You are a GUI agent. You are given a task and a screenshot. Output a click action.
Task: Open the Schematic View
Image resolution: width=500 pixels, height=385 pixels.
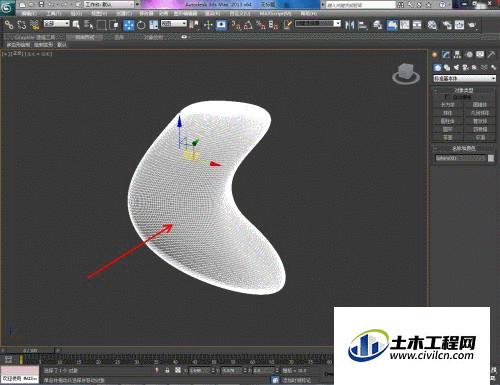417,25
